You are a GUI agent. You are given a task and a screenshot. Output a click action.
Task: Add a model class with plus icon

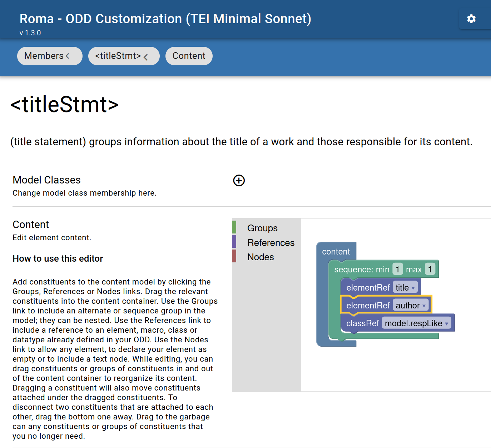tap(239, 181)
